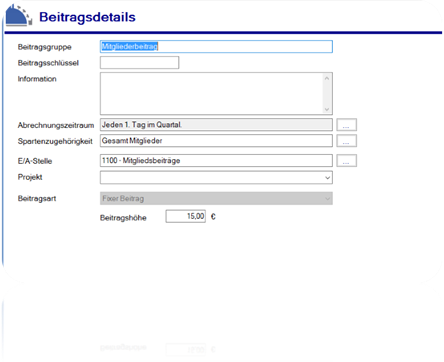444x362 pixels.
Task: Click the Beitragsdetails heading text
Action: (x=87, y=17)
